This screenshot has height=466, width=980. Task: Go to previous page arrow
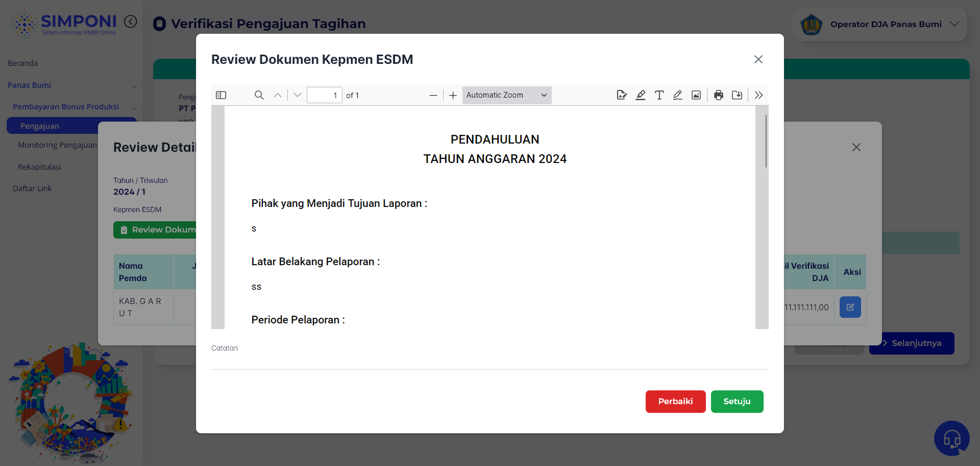coord(278,95)
